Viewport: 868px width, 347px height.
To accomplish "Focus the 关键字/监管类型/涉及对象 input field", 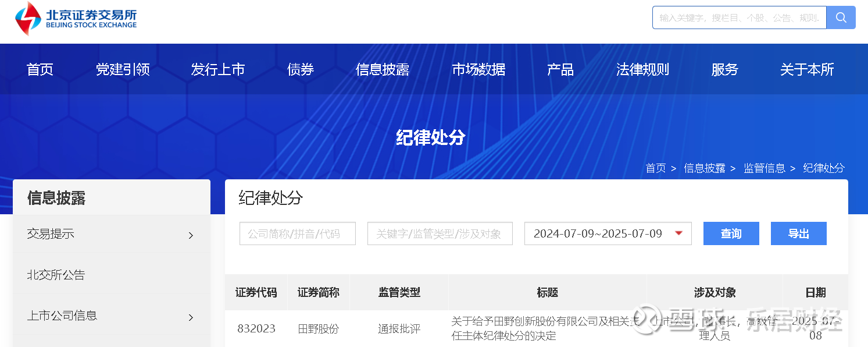I will (440, 233).
